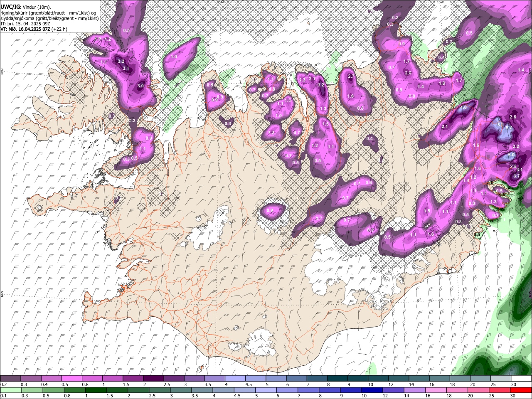
Task: Select the green 0.5 swatch in rain legend
Action: 53,390
